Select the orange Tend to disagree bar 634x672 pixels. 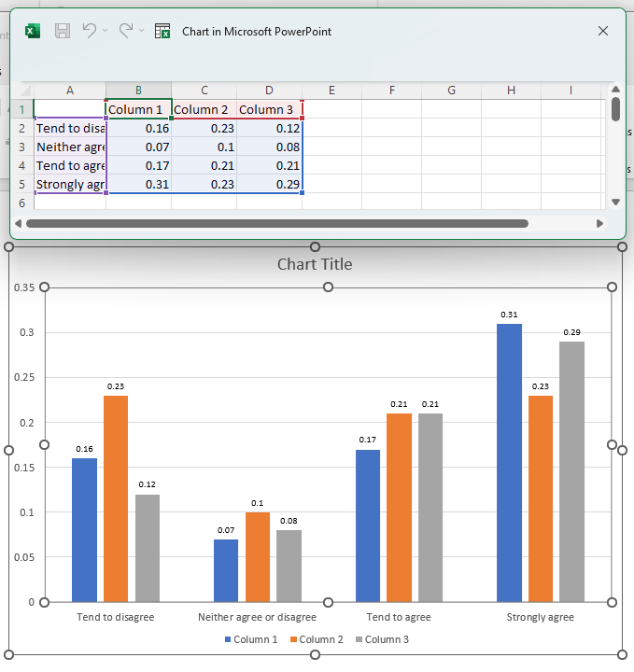pyautogui.click(x=116, y=498)
